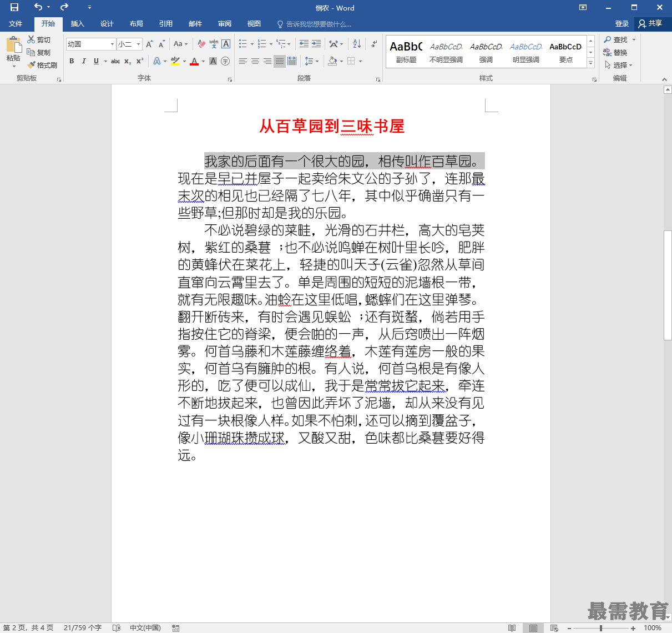Click 查找 to find text
The width and height of the screenshot is (672, 633).
616,39
